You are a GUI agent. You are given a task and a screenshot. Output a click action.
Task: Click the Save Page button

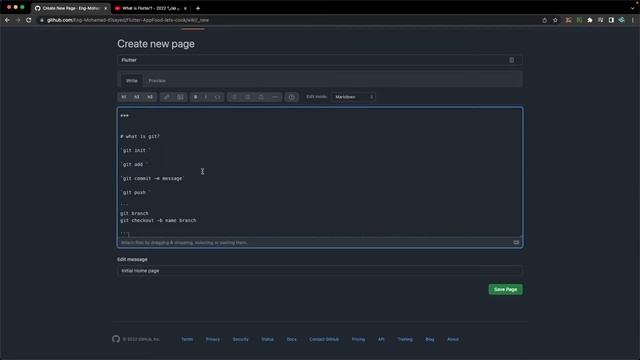(x=505, y=289)
